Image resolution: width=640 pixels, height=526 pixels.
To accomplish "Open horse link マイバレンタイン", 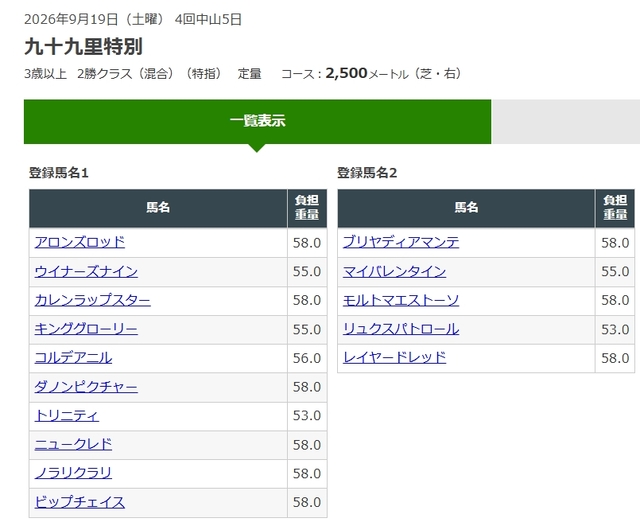I will click(x=394, y=271).
